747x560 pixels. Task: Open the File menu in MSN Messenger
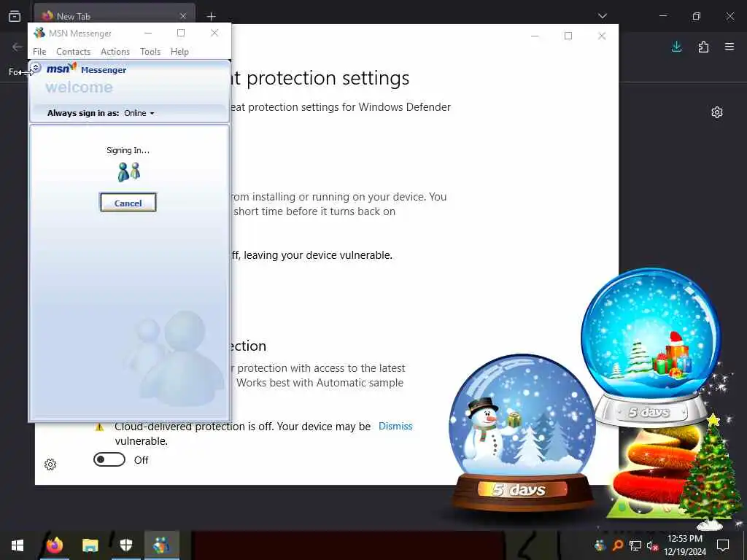pos(39,52)
